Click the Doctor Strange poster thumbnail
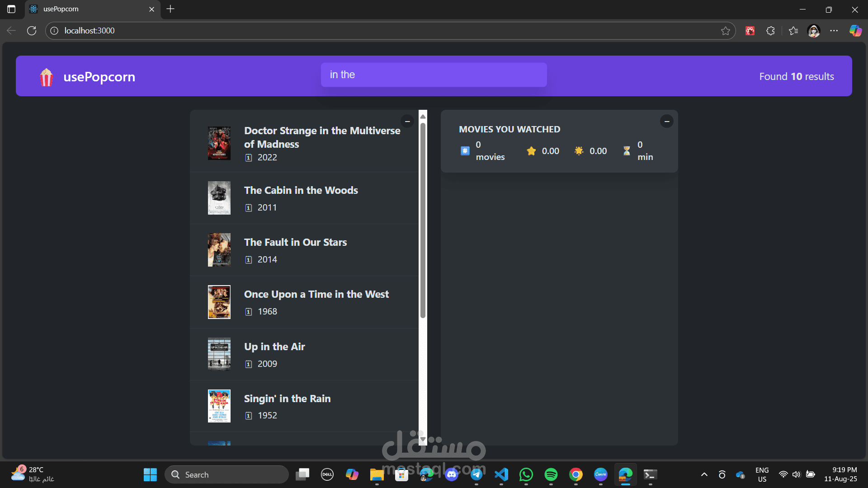 point(219,143)
